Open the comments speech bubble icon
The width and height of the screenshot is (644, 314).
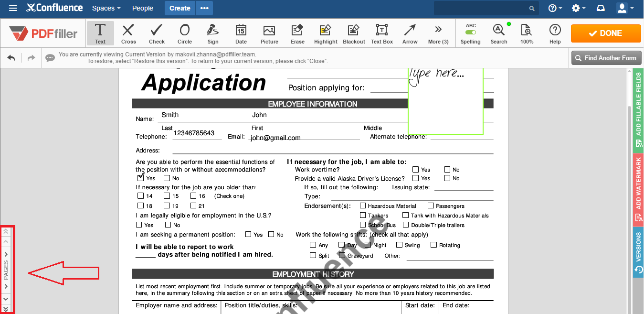click(x=50, y=58)
